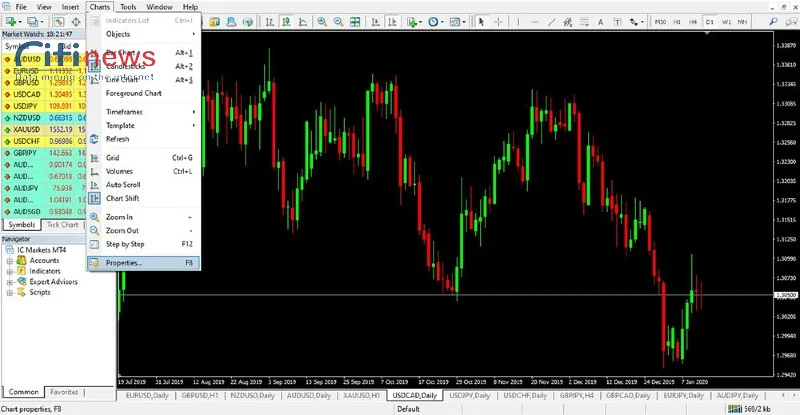This screenshot has width=800, height=415.
Task: Open the search magnifier at top right
Action: click(x=773, y=21)
